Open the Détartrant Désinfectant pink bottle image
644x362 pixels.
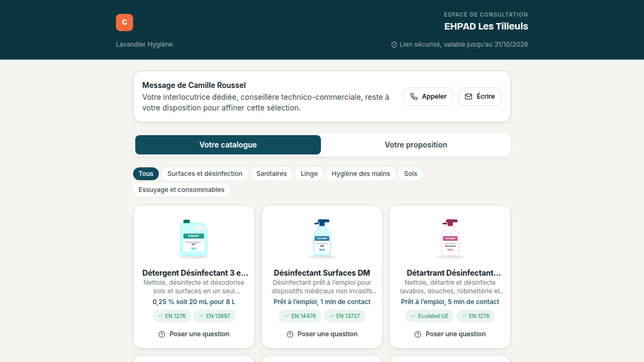[450, 238]
